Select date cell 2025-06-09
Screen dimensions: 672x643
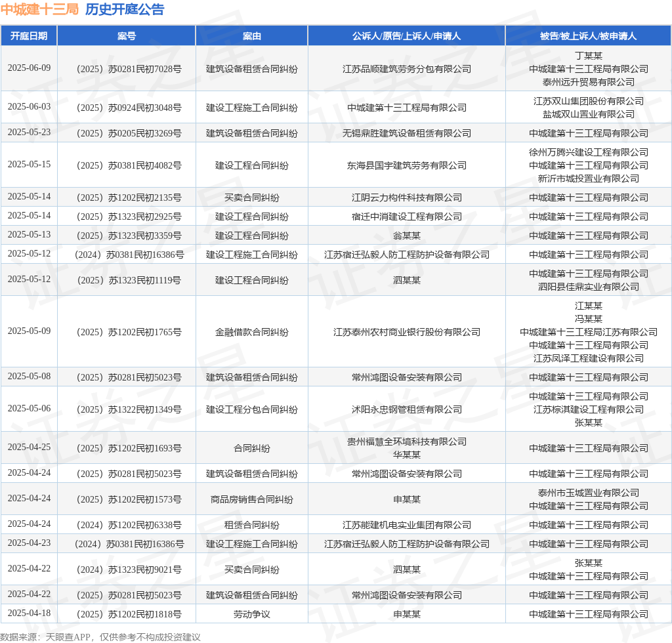[29, 68]
